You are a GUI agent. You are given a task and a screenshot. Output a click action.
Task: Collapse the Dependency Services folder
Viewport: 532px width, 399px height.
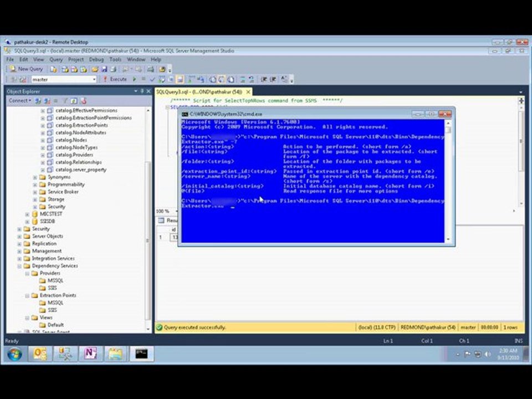point(20,266)
